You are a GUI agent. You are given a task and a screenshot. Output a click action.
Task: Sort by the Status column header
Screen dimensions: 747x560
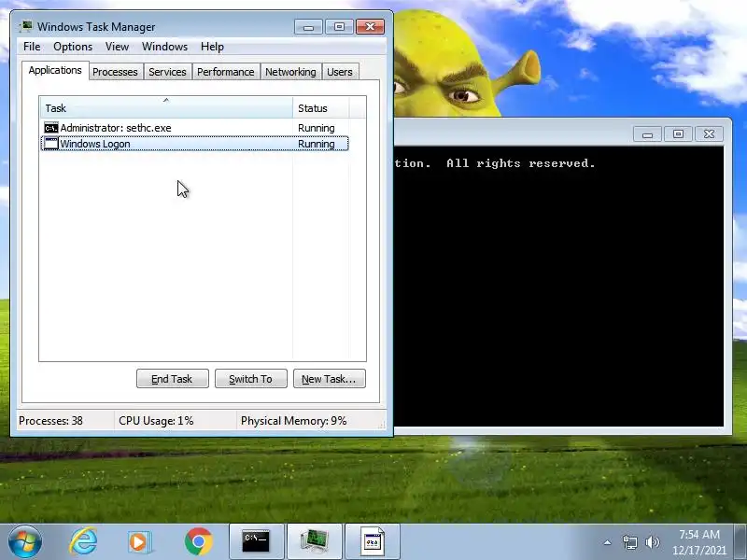[x=321, y=108]
